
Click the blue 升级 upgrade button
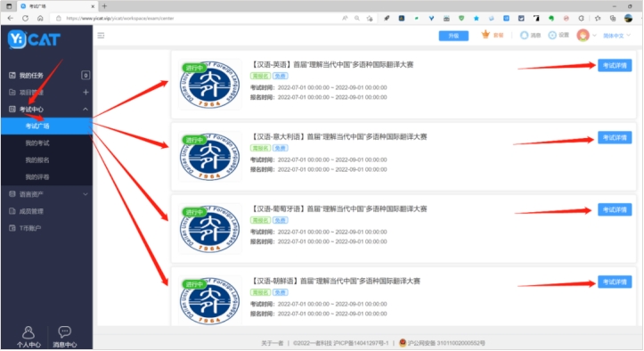pyautogui.click(x=453, y=36)
